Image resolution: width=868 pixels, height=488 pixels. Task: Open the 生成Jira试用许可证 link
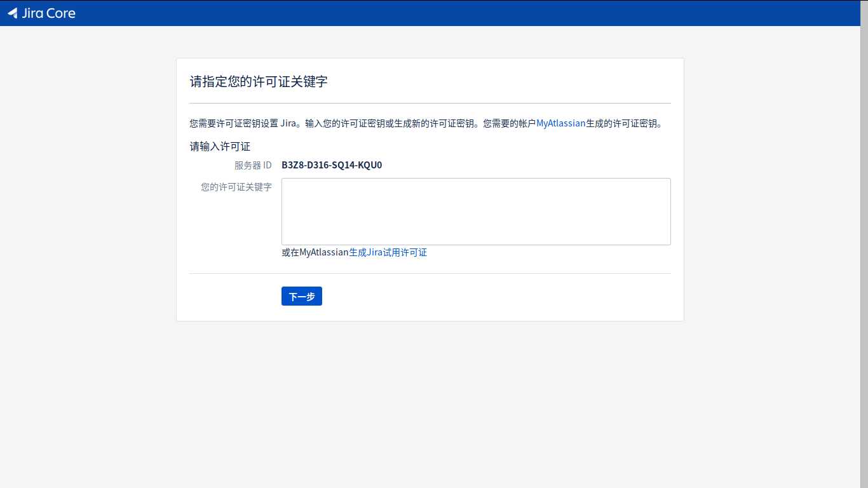click(388, 252)
